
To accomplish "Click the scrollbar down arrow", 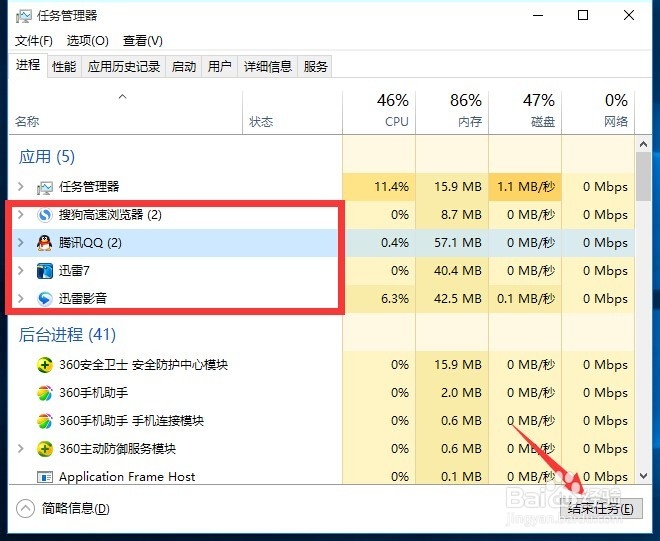I will [643, 476].
